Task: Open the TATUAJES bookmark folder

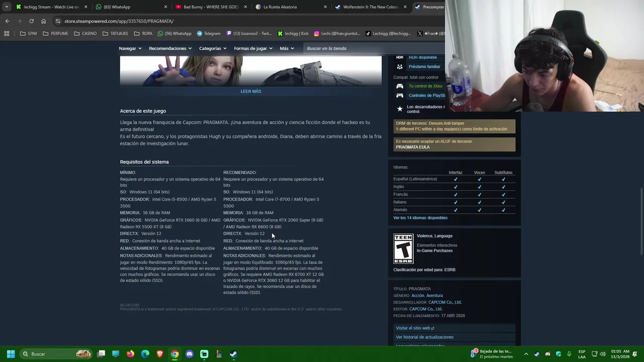Action: [115, 34]
